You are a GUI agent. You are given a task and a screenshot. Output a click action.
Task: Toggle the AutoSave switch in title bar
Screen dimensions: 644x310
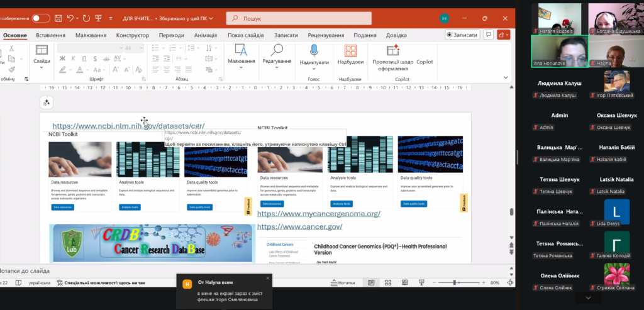pyautogui.click(x=41, y=18)
